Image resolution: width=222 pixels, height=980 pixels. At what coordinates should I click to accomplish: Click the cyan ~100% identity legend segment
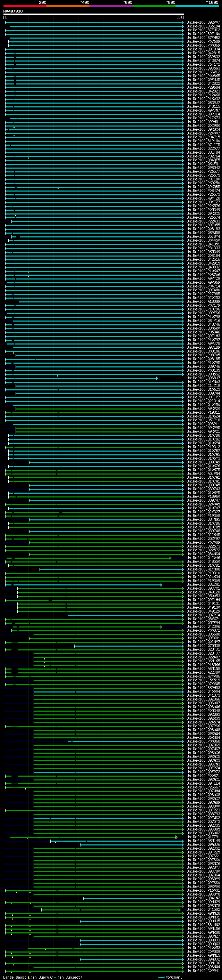coord(197,6)
